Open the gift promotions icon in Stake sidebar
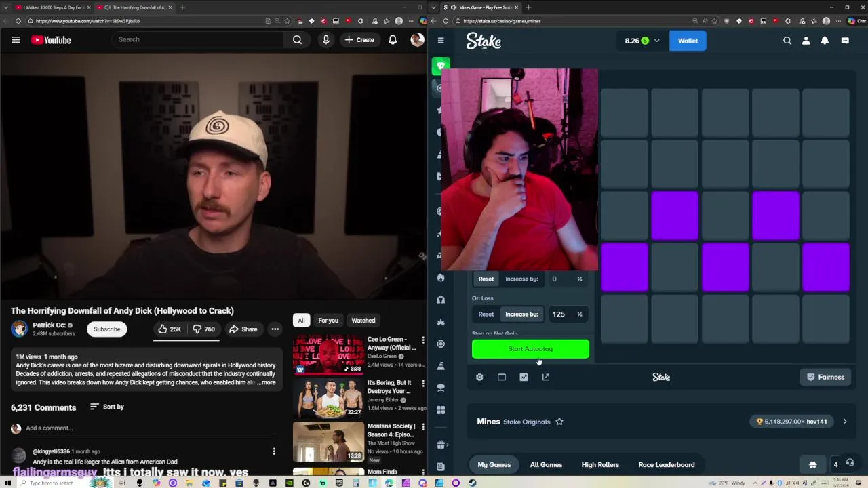 pyautogui.click(x=441, y=445)
